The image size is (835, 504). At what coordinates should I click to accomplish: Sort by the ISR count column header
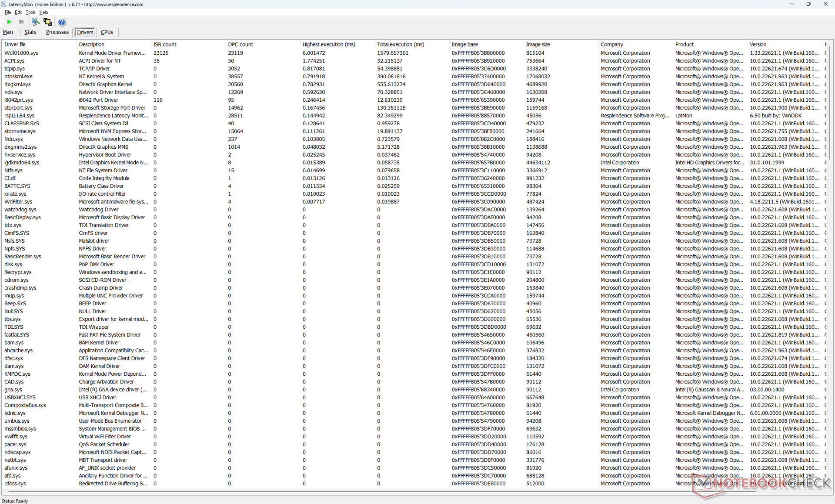(165, 44)
